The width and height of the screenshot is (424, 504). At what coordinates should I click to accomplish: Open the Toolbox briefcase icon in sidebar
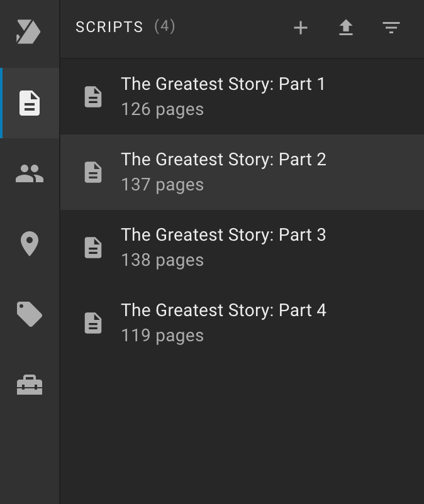coord(30,385)
